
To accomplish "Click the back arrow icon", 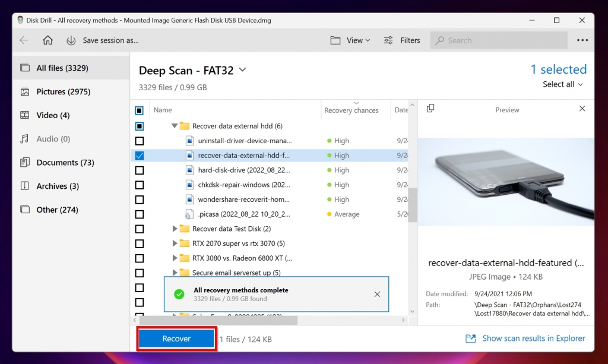I will click(24, 40).
